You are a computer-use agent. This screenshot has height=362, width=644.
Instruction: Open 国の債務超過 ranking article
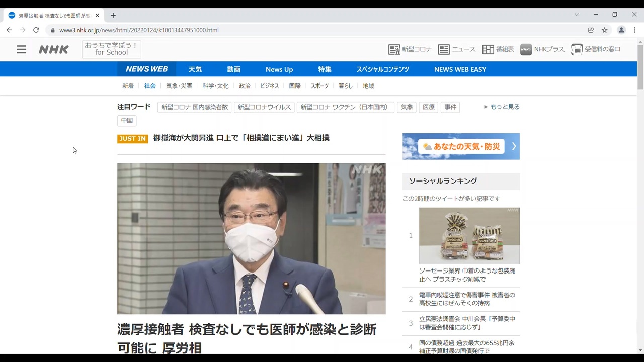click(467, 347)
